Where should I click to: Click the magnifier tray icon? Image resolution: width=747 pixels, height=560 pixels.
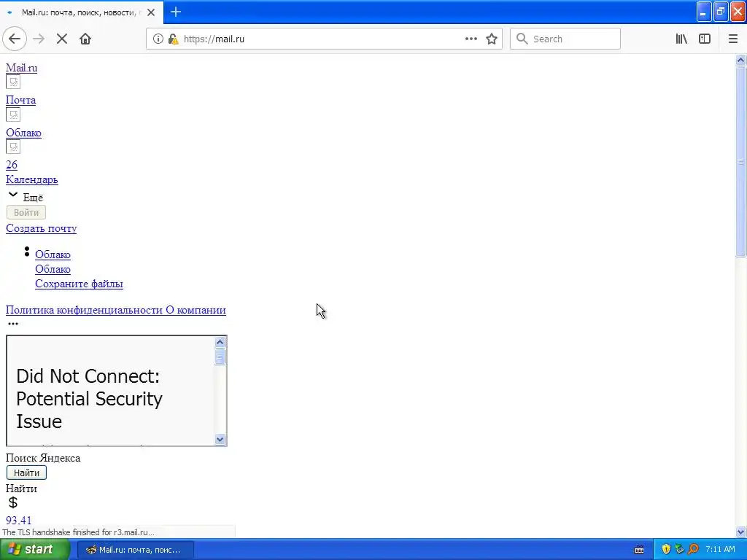point(693,550)
